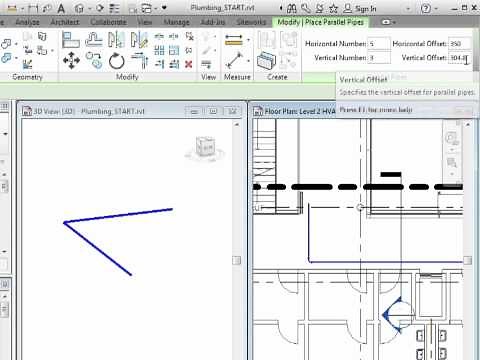Select the Array tool

pyautogui.click(x=159, y=50)
